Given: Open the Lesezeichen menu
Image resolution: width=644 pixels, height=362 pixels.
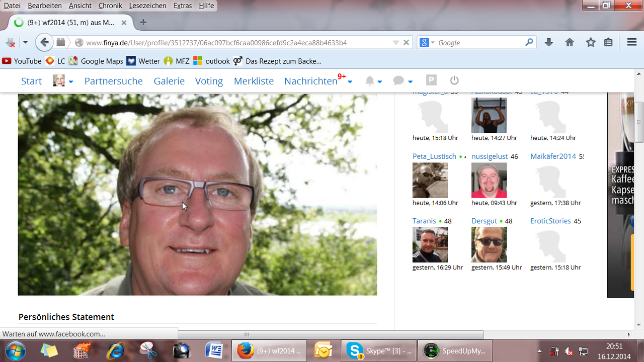Looking at the screenshot, I should pyautogui.click(x=148, y=6).
